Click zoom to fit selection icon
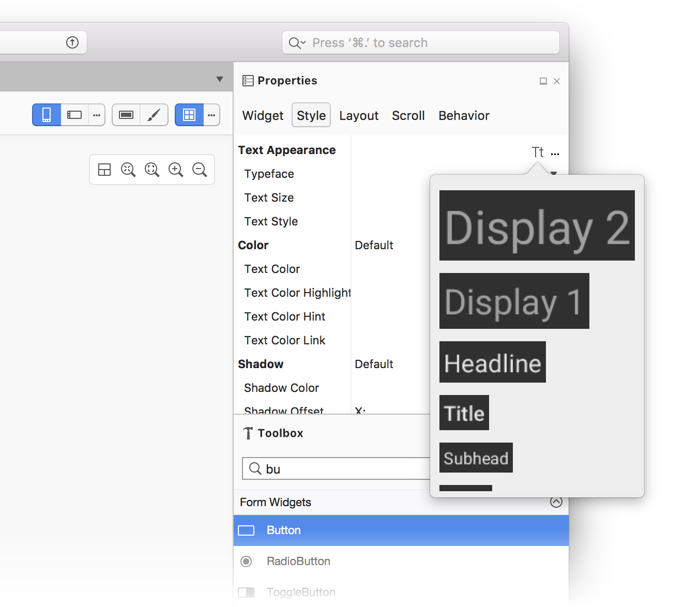 tap(152, 170)
